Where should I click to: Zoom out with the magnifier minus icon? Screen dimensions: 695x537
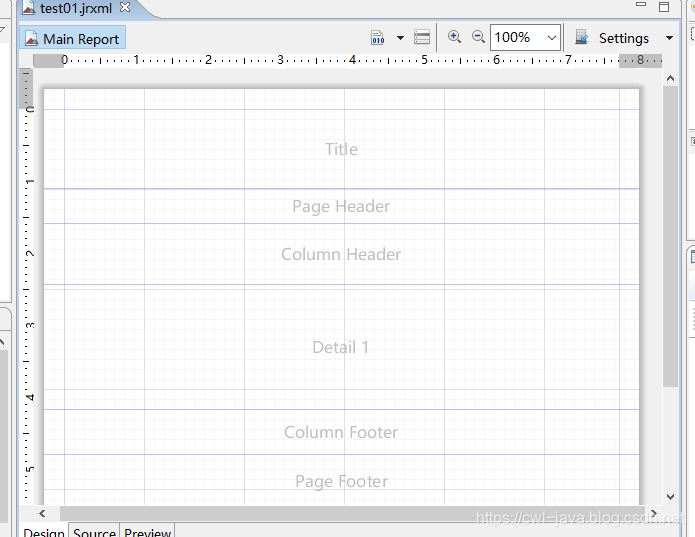478,37
